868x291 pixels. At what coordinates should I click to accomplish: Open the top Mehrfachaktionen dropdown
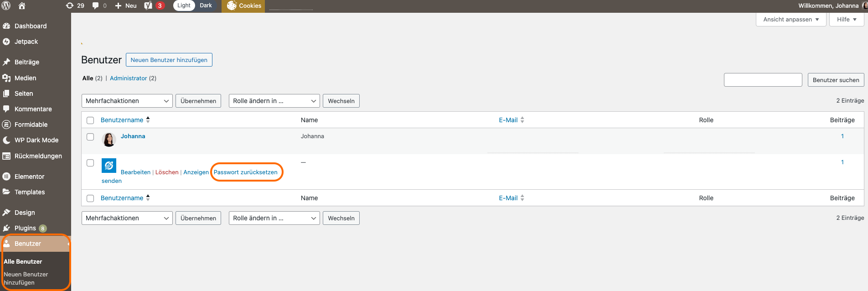(127, 101)
